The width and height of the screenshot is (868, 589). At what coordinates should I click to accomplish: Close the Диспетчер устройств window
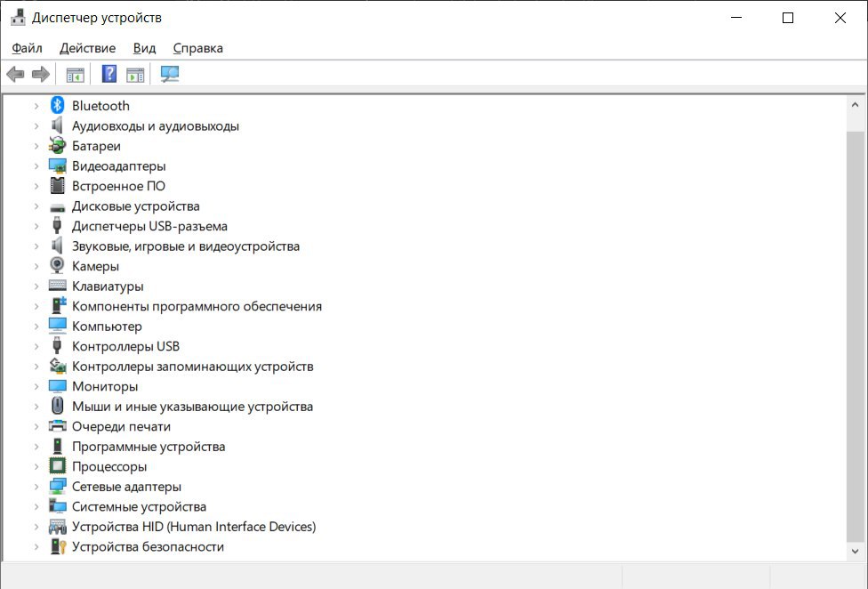coord(840,18)
